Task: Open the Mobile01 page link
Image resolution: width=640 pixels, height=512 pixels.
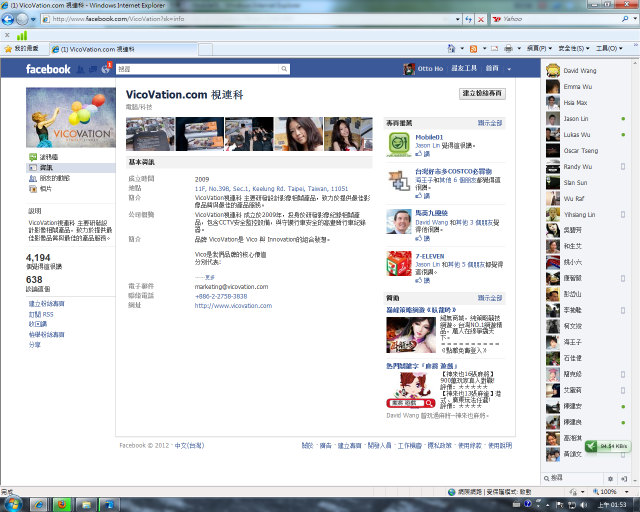Action: [429, 137]
